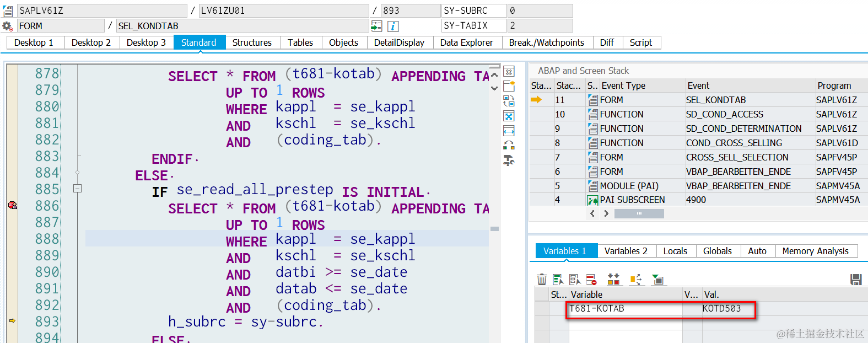Click the navigate-to-current-statement icon beside SEL_KONDTAB
Image resolution: width=868 pixels, height=343 pixels.
(376, 26)
